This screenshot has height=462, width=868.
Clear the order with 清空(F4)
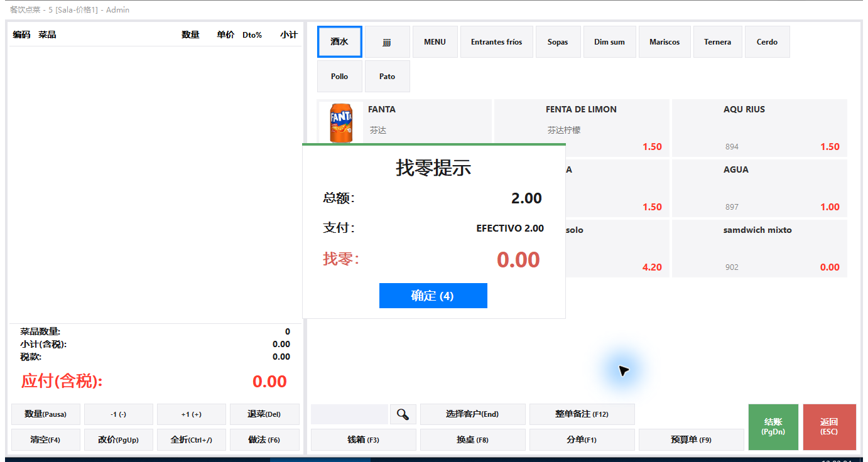tap(46, 440)
